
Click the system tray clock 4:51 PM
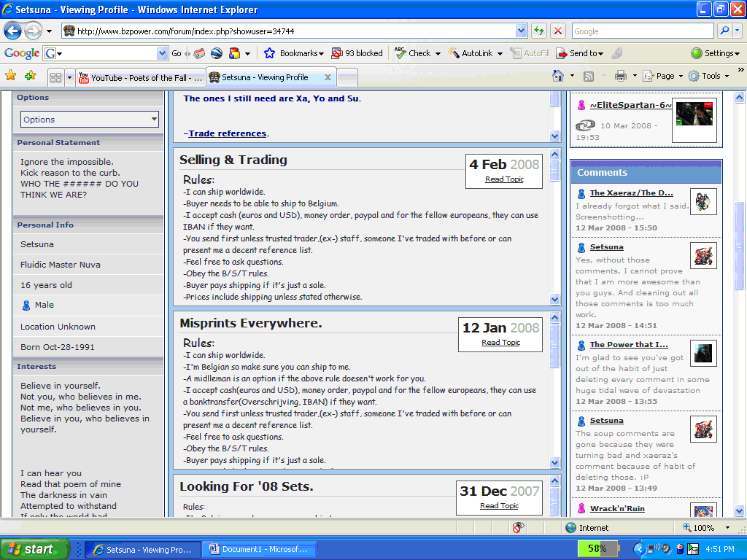click(720, 549)
